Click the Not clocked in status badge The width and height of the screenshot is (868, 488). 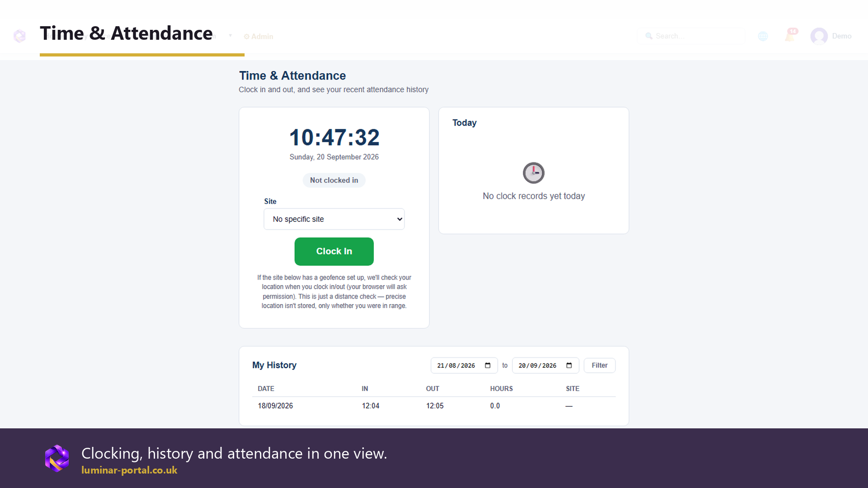(x=334, y=180)
